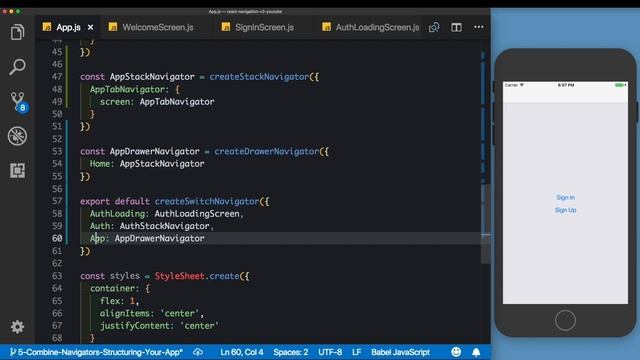Click on 'AppDrawerNavigator' on line 60

pos(159,238)
